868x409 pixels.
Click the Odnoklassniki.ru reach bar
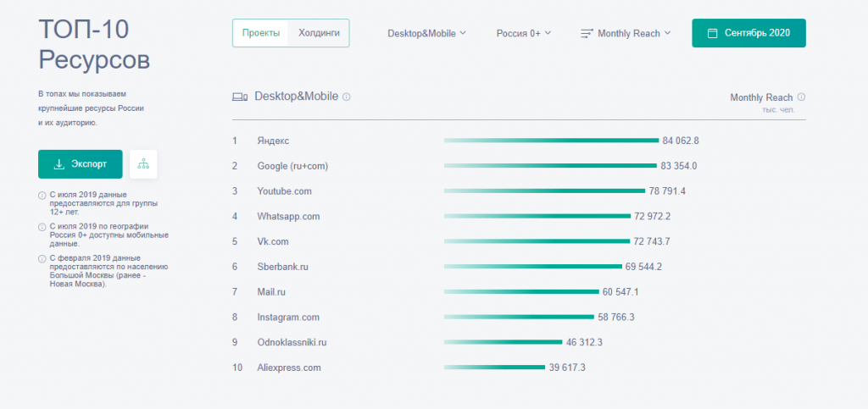pyautogui.click(x=504, y=342)
